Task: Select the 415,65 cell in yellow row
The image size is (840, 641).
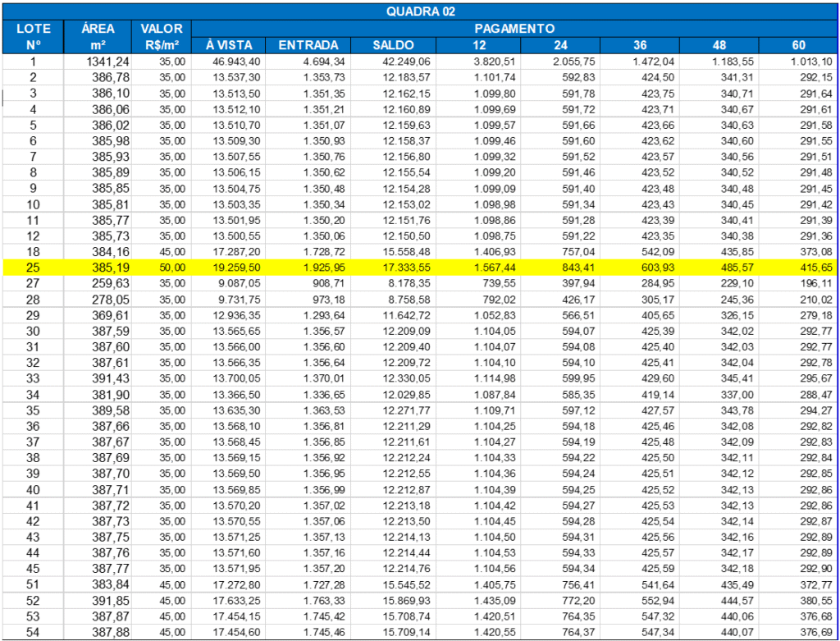Action: 814,268
